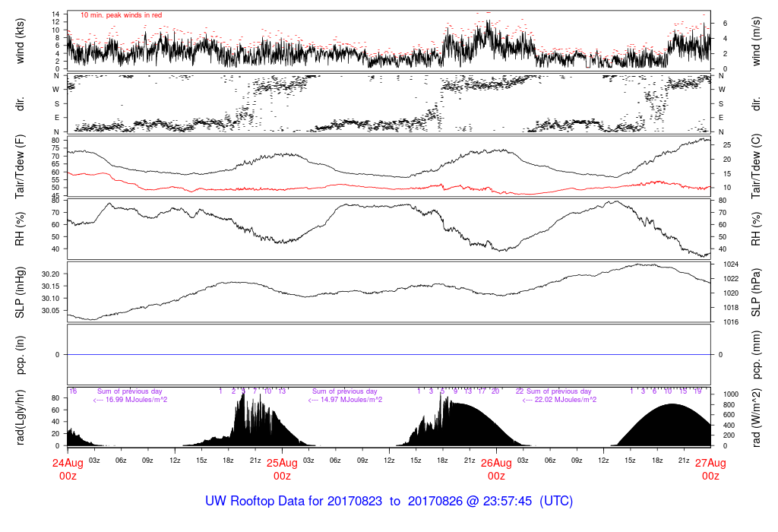Viewport: 778px width, 532px height.
Task: Click the '27Aug 00z' date label
Action: (710, 469)
